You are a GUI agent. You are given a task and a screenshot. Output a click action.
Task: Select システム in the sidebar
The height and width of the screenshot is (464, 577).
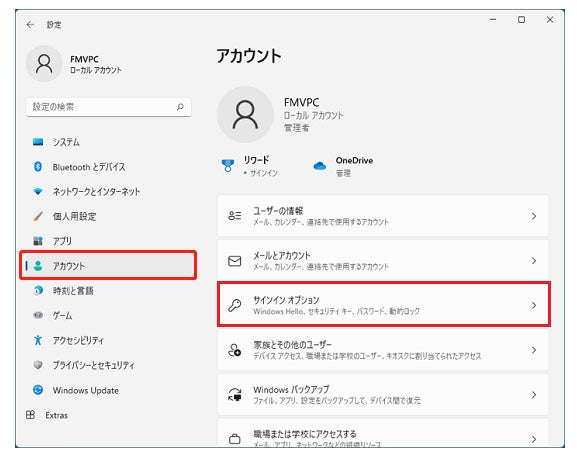pos(108,142)
